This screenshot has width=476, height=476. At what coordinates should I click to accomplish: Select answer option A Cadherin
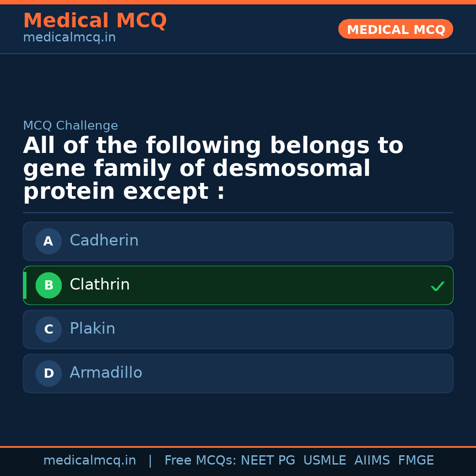pyautogui.click(x=238, y=241)
